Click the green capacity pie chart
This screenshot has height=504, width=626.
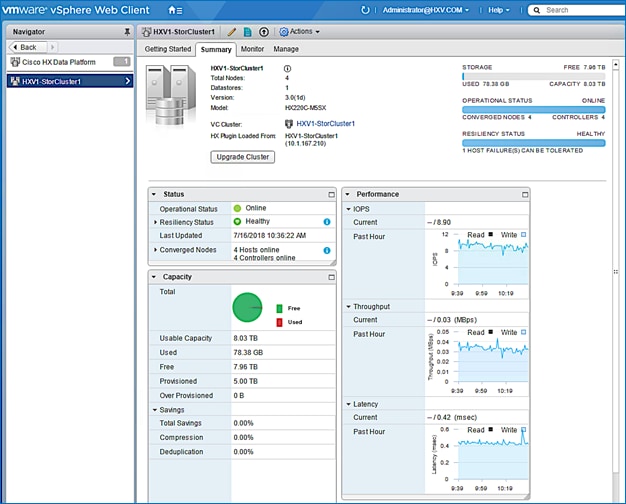pyautogui.click(x=248, y=307)
